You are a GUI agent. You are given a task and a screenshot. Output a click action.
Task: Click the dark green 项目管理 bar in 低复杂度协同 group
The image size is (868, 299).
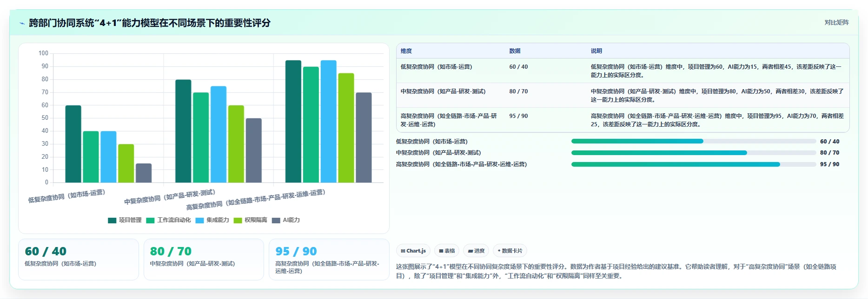(73, 144)
